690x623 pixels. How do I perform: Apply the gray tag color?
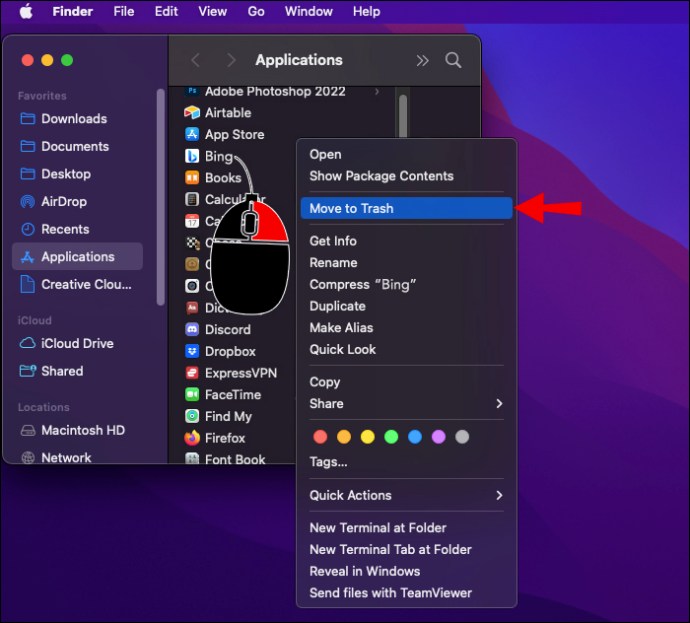(462, 437)
